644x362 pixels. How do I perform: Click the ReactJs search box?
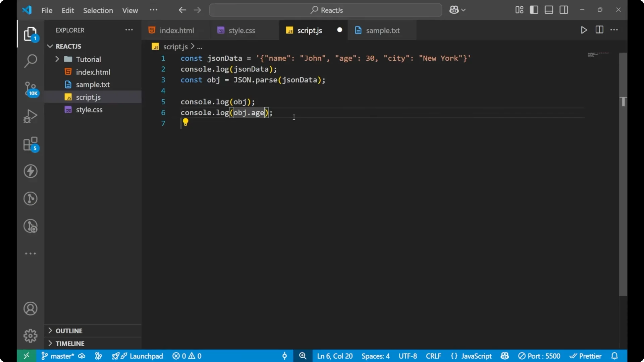point(325,10)
